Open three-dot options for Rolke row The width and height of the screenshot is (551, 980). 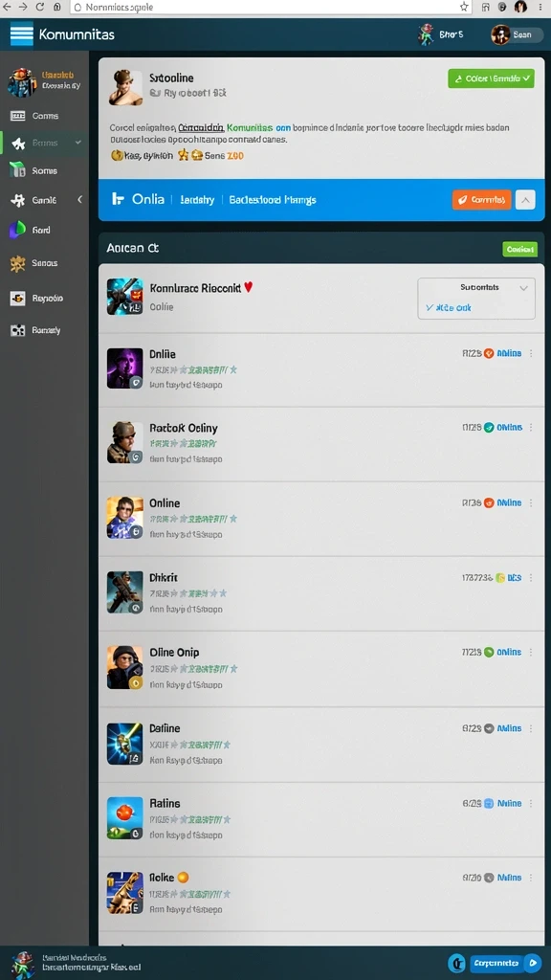click(531, 878)
